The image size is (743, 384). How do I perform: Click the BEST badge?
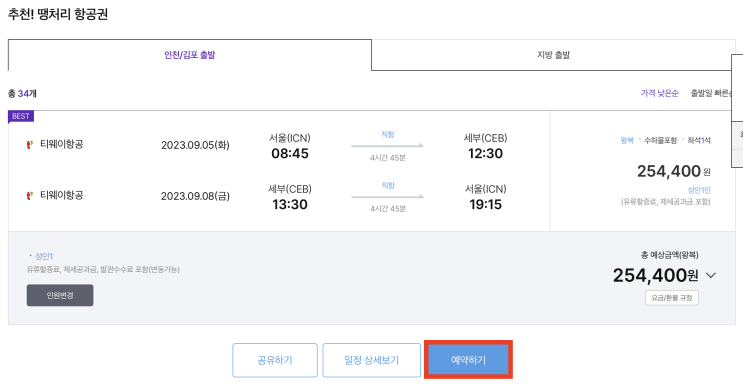[21, 116]
